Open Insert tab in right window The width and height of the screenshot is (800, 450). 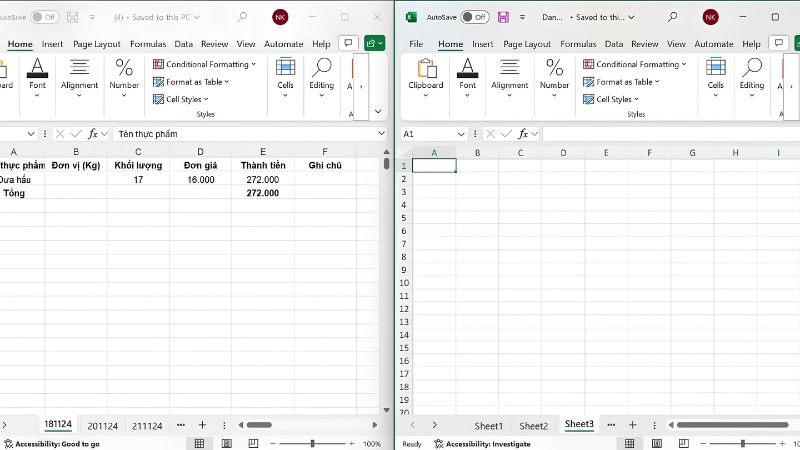(483, 44)
